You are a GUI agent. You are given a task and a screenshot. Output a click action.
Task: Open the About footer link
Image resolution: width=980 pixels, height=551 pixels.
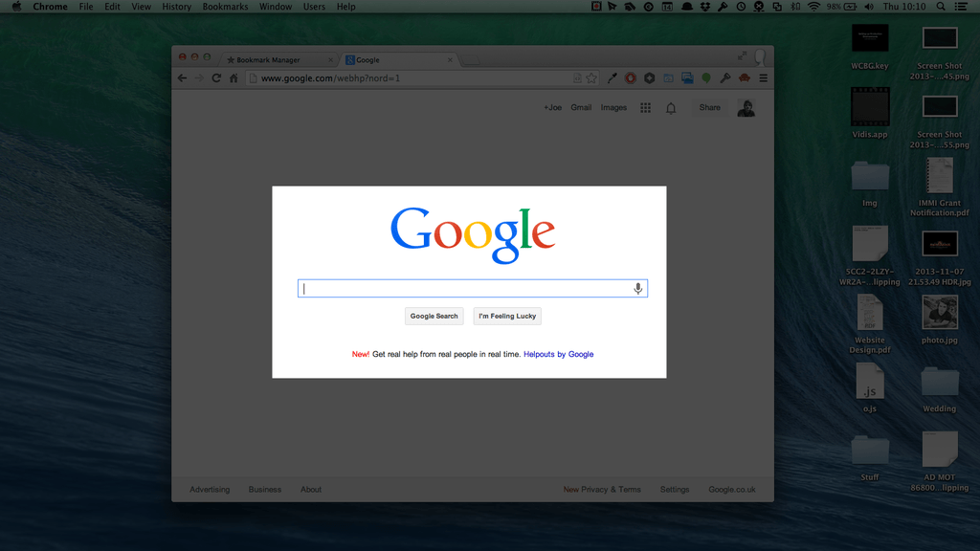tap(311, 490)
